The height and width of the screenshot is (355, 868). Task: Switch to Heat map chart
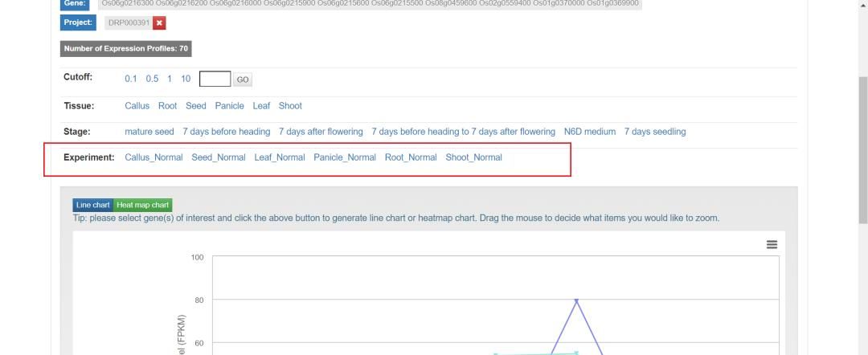point(143,205)
